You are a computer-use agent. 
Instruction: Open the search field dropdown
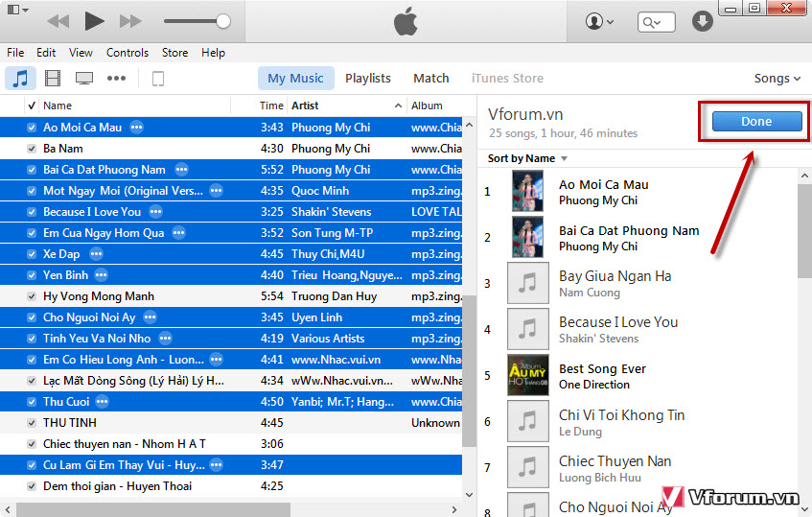pyautogui.click(x=656, y=22)
